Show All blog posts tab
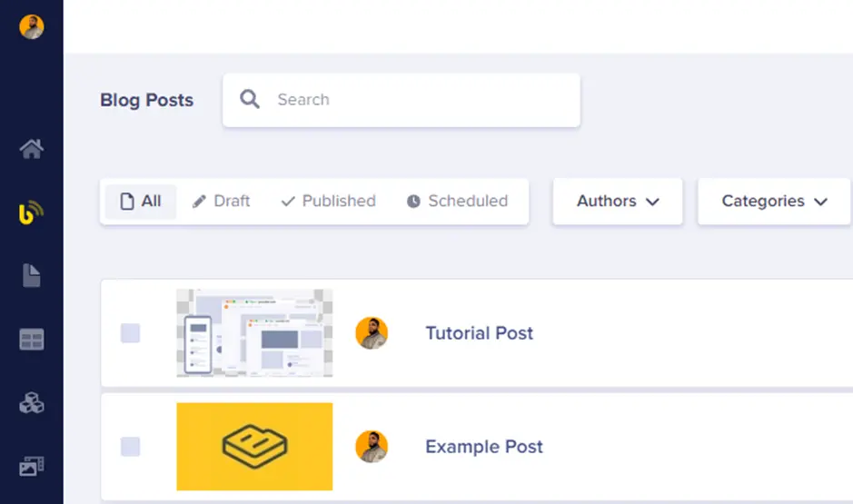 tap(141, 202)
